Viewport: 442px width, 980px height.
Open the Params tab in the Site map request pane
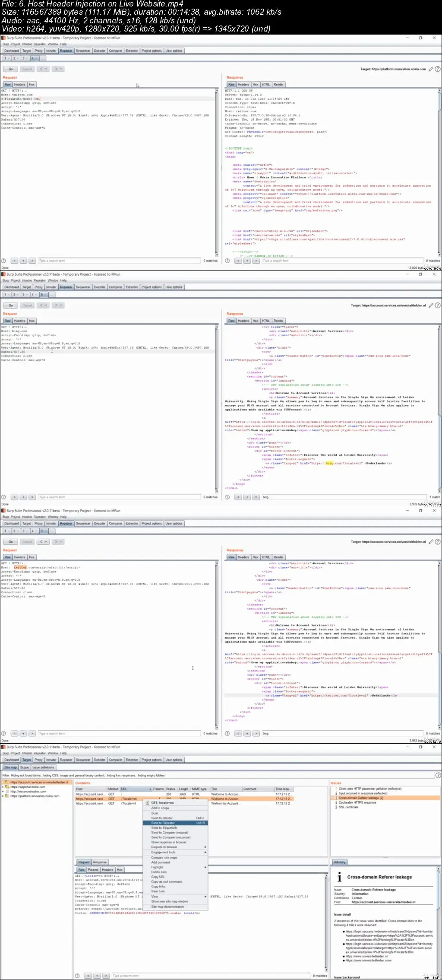[x=93, y=870]
